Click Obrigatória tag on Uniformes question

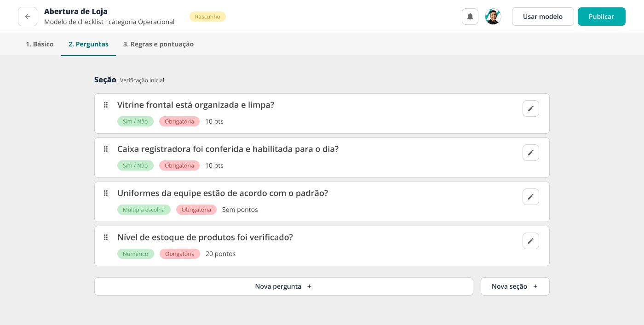point(196,210)
